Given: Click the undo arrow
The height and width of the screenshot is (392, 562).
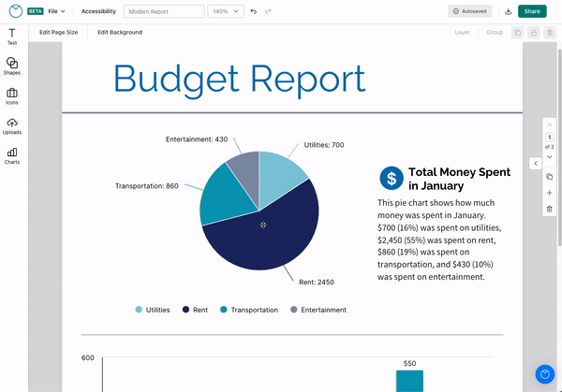Looking at the screenshot, I should pyautogui.click(x=254, y=11).
